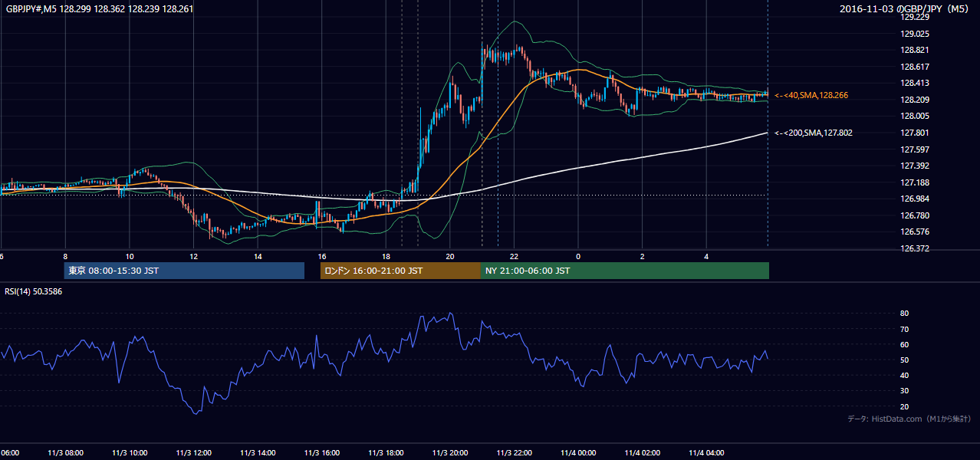This screenshot has width=980, height=460.
Task: Click the RSI 40 level label
Action: (x=904, y=375)
